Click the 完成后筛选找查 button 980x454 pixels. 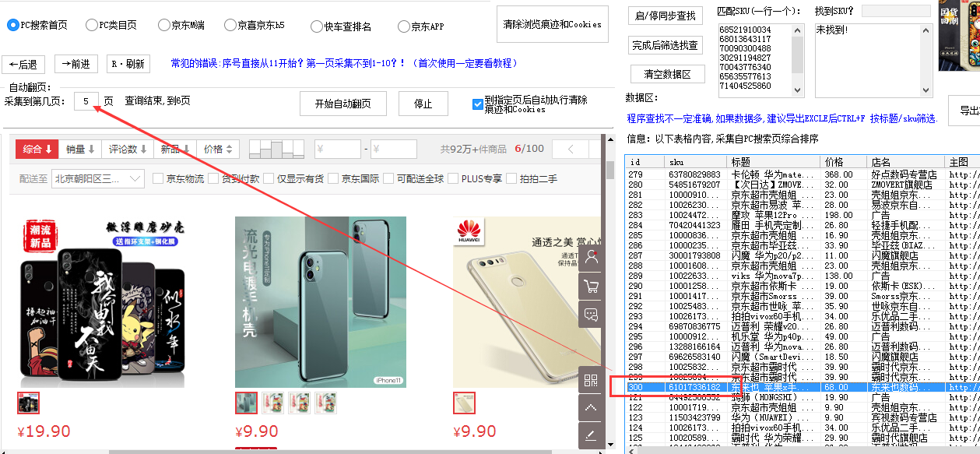[666, 46]
